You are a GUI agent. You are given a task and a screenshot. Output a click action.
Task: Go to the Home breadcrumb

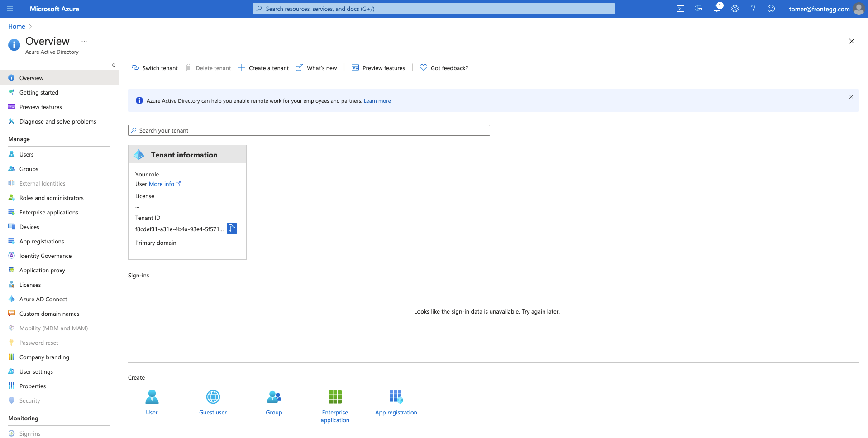pos(17,26)
